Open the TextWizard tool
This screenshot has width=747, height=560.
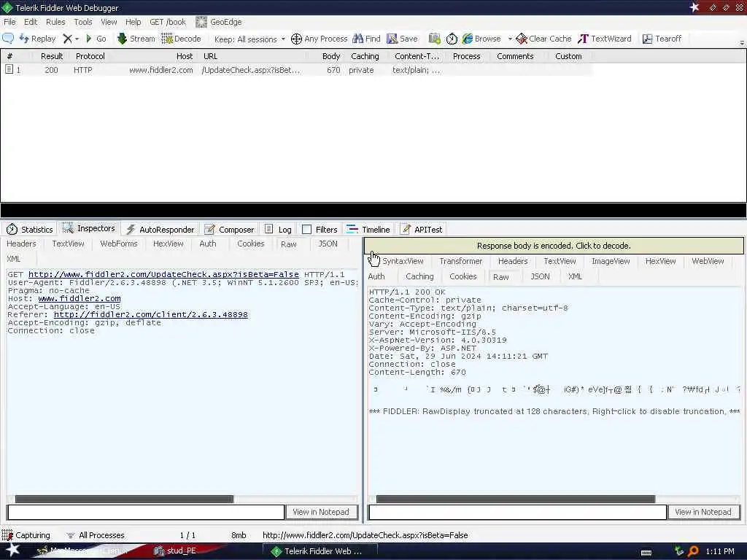coord(604,39)
